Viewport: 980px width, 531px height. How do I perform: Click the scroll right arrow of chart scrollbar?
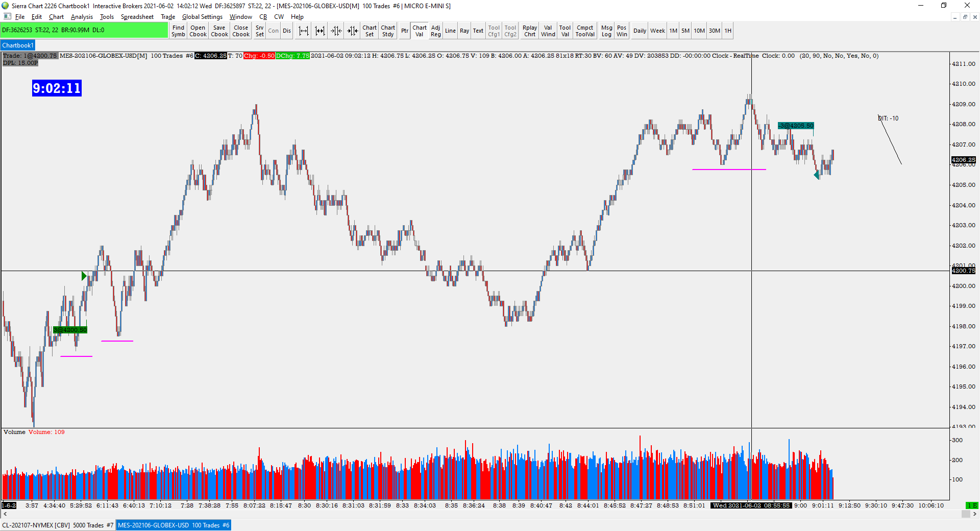[975, 514]
